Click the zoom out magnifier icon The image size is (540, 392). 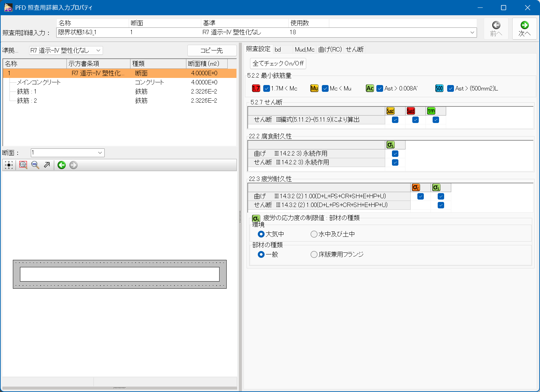[35, 165]
